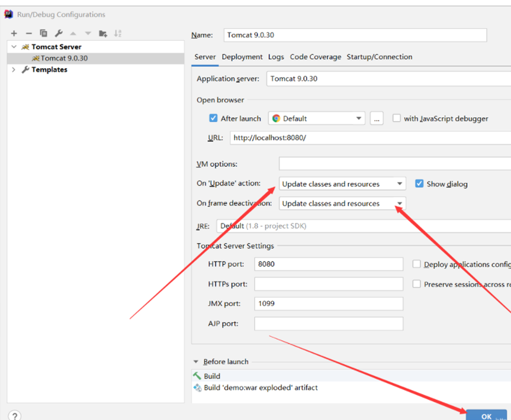The image size is (511, 420).
Task: Switch to the Code Coverage tab
Action: tap(316, 57)
